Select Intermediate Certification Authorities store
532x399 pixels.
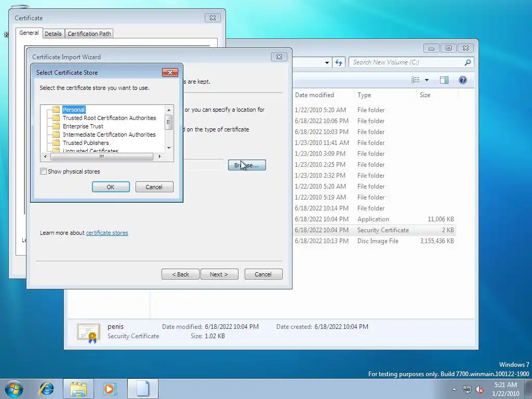tap(109, 135)
